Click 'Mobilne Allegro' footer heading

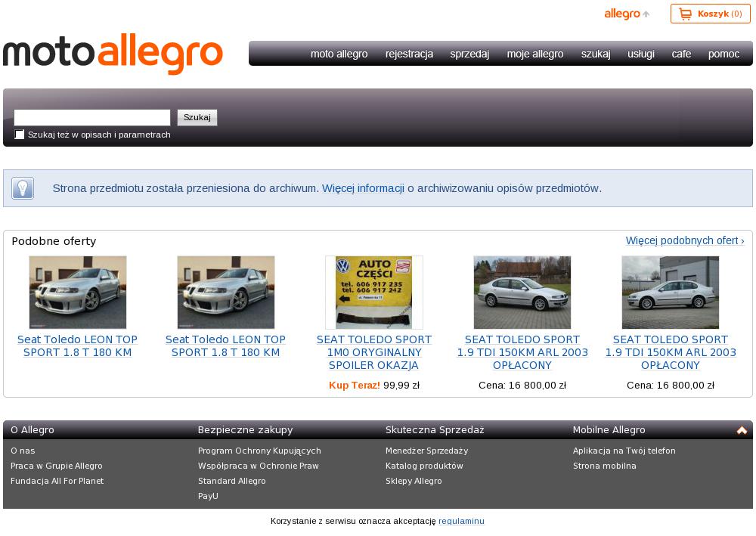609,430
